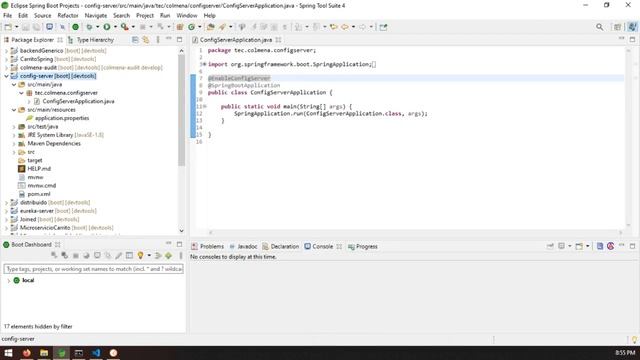Click the Debug bug toolbar icon

coord(89,27)
